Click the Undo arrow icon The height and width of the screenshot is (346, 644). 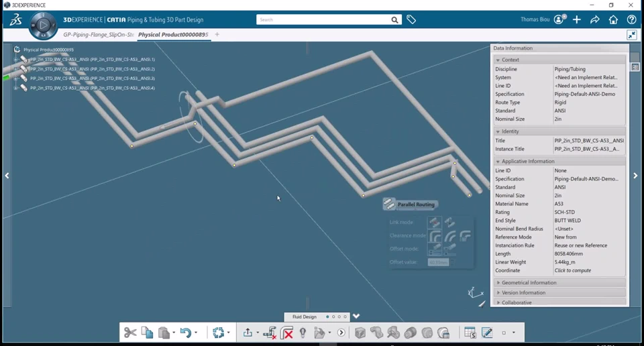(x=186, y=333)
